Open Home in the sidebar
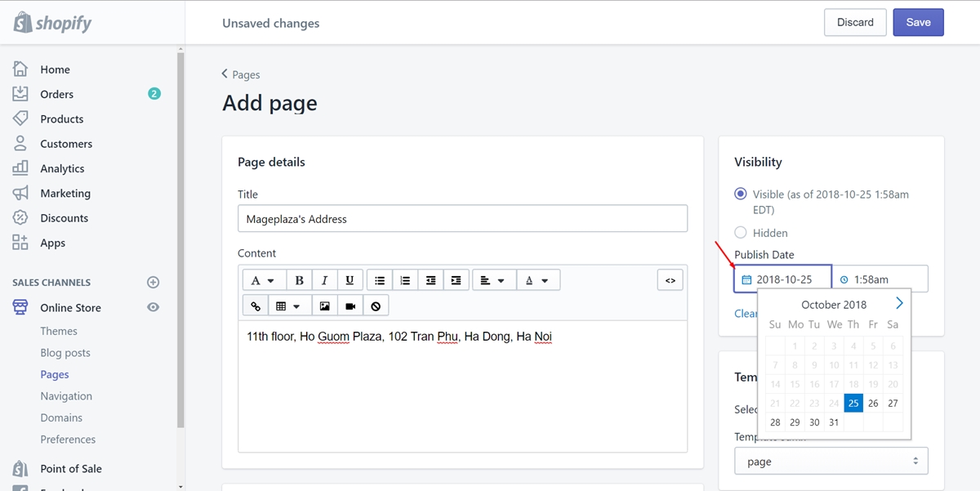 click(55, 69)
